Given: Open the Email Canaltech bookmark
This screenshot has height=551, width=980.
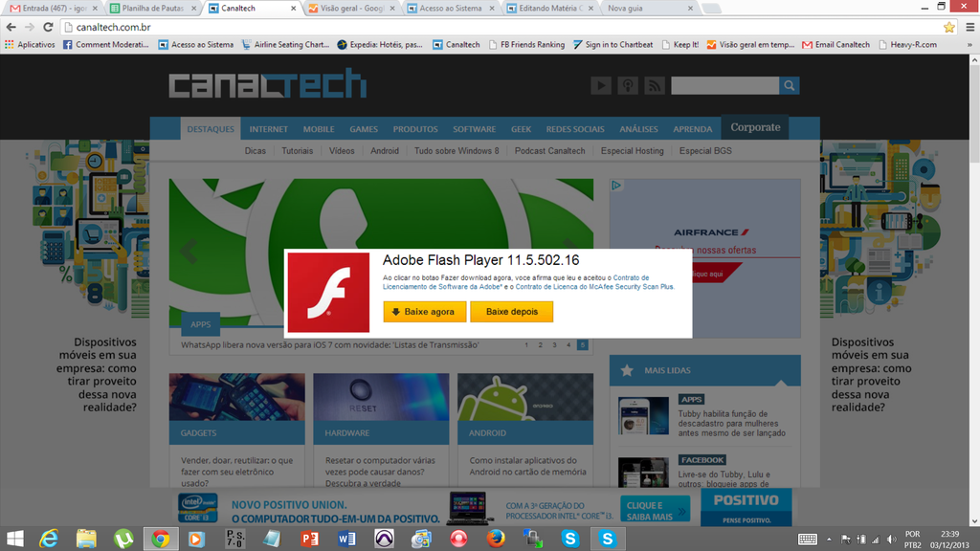Looking at the screenshot, I should click(x=835, y=44).
